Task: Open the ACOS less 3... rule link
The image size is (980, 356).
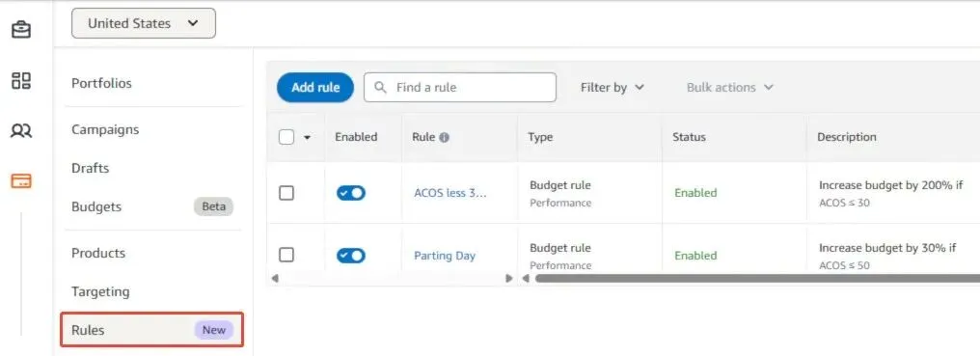Action: click(450, 193)
